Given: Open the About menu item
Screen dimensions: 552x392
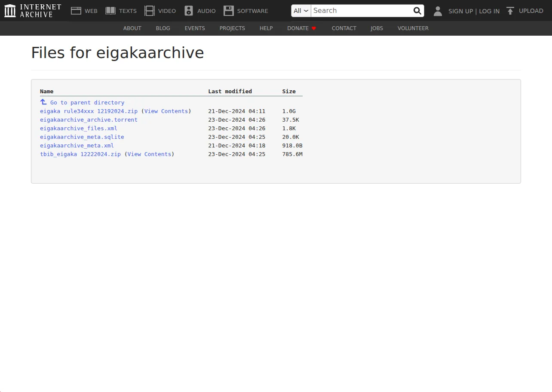Looking at the screenshot, I should tap(132, 28).
